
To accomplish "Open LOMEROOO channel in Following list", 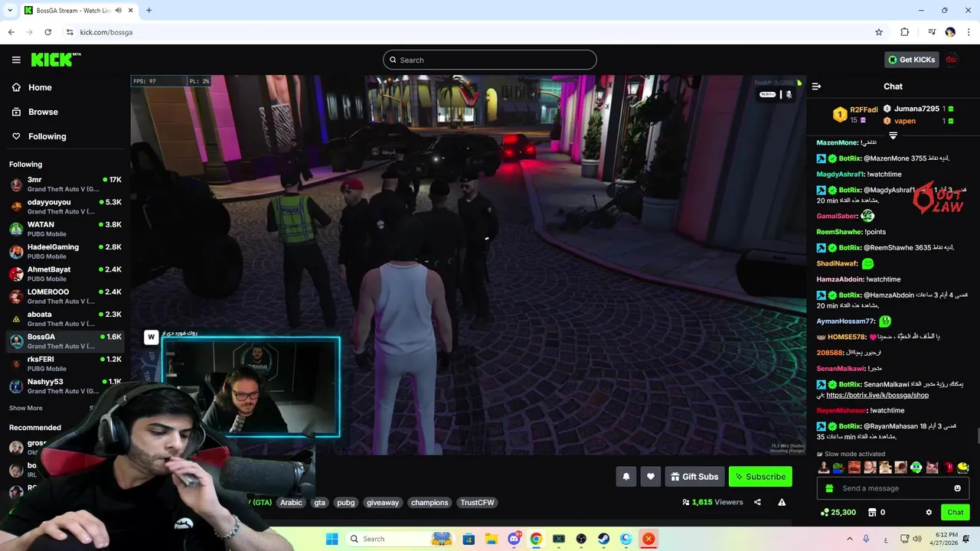I will (65, 296).
